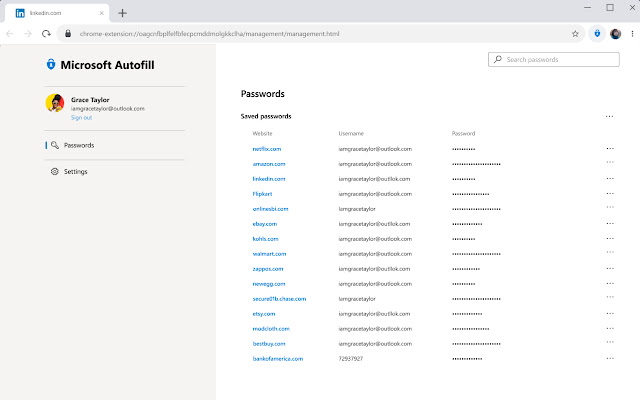The image size is (640, 400).
Task: Open more options for netflix.com entry
Action: (x=609, y=148)
